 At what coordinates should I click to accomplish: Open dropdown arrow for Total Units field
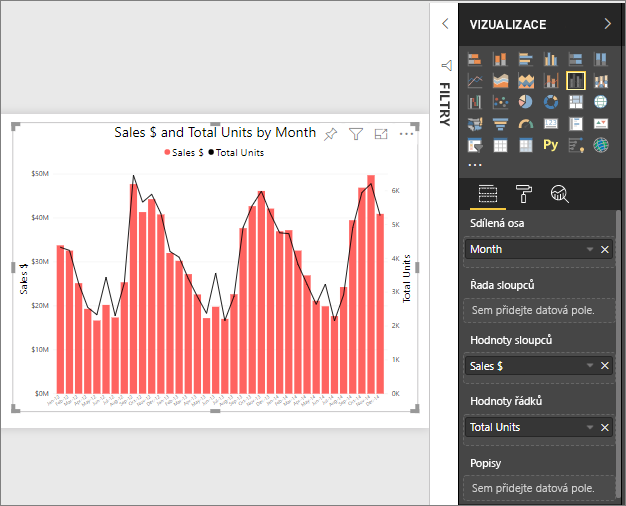590,427
